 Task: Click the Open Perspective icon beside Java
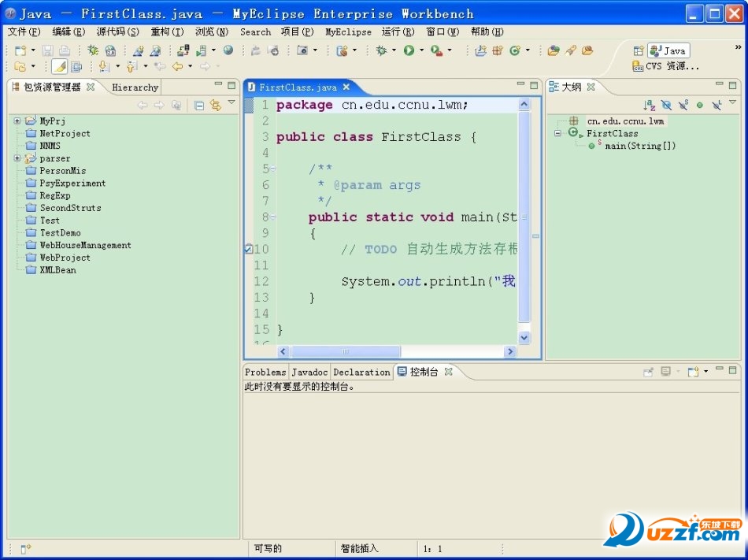639,50
